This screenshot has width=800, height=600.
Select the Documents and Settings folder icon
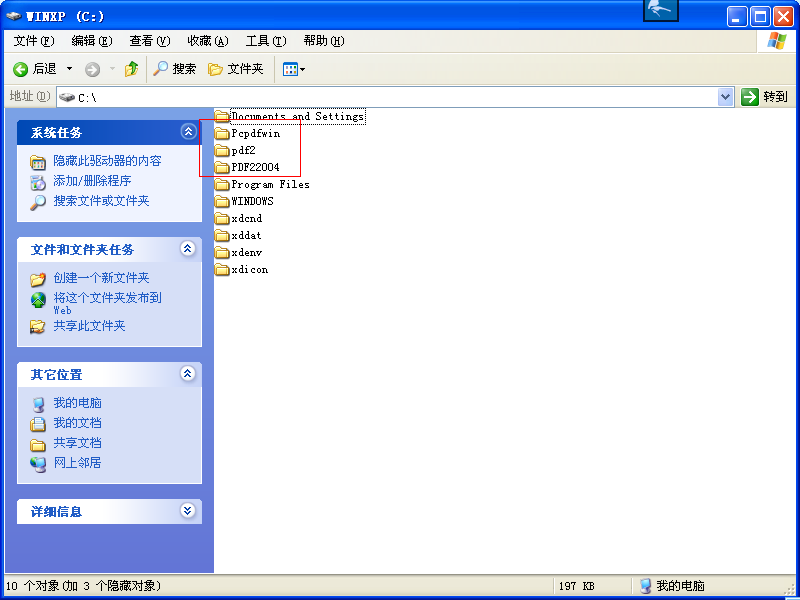pos(222,116)
